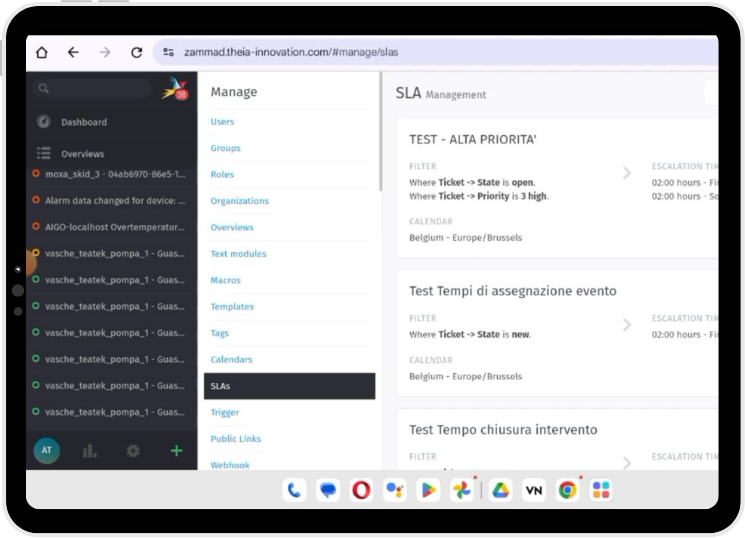Open the AT user avatar menu

(47, 450)
